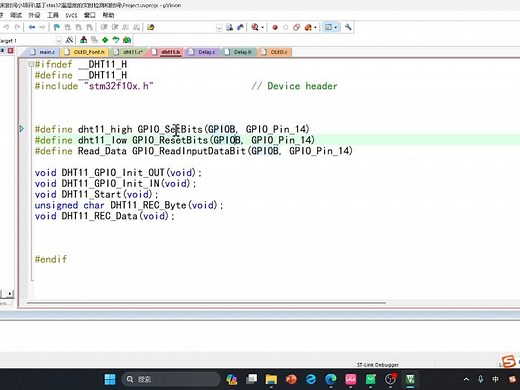This screenshot has width=520, height=390.
Task: Click the project panel right scroll arrow
Action: coord(10,294)
